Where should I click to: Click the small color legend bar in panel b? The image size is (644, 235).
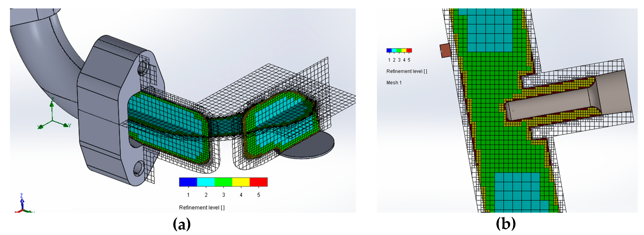click(x=399, y=50)
